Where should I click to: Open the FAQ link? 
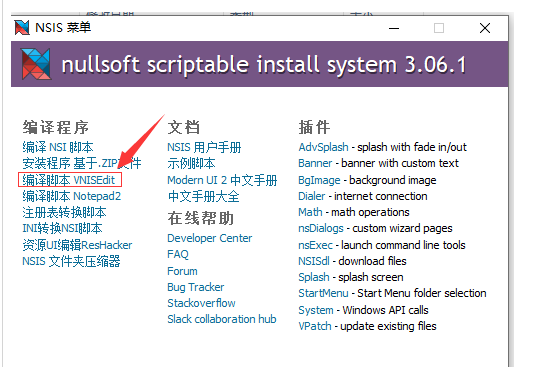click(x=178, y=254)
